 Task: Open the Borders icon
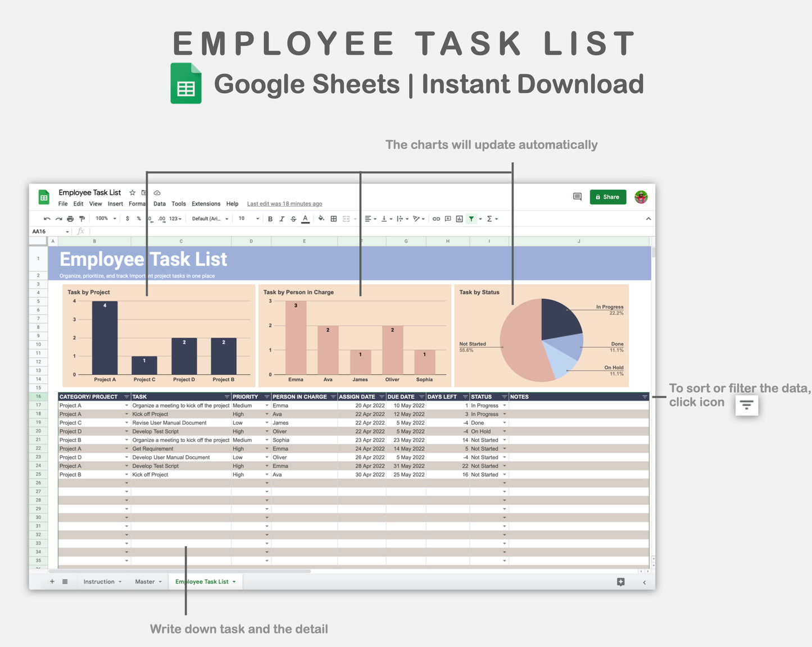[x=333, y=218]
